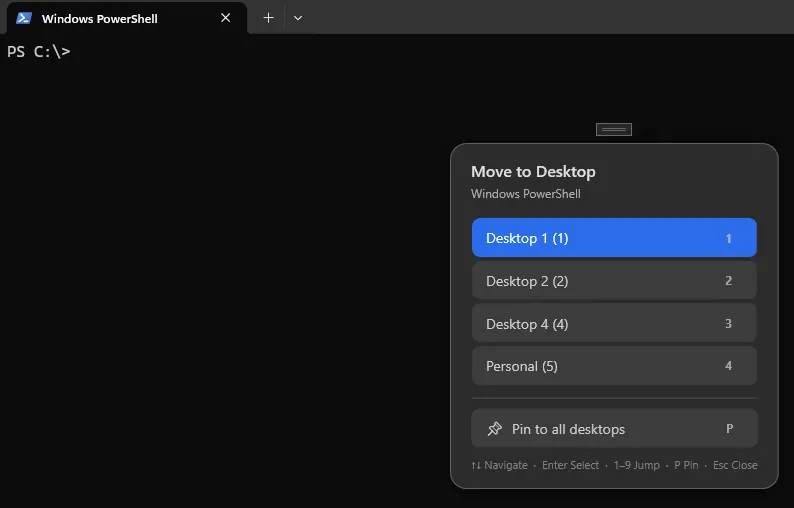Image resolution: width=794 pixels, height=508 pixels.
Task: Move window to Desktop 1 (1)
Action: [614, 238]
